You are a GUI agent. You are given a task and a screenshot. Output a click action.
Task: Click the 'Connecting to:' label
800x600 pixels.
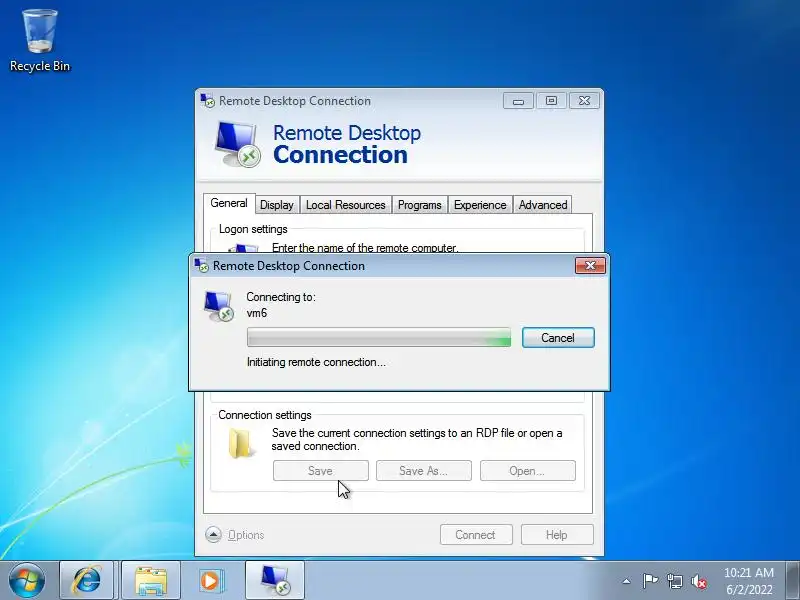(x=281, y=297)
